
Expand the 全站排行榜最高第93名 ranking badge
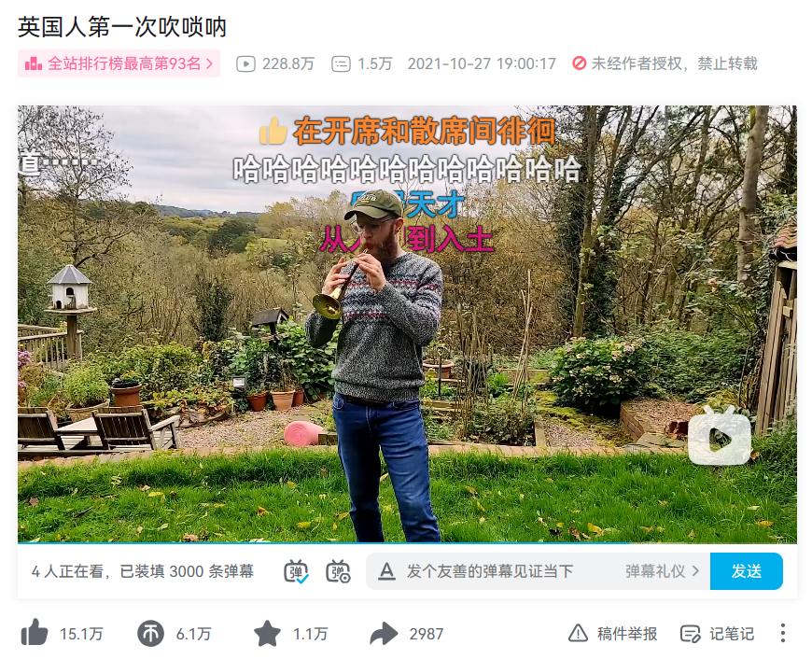tap(119, 63)
